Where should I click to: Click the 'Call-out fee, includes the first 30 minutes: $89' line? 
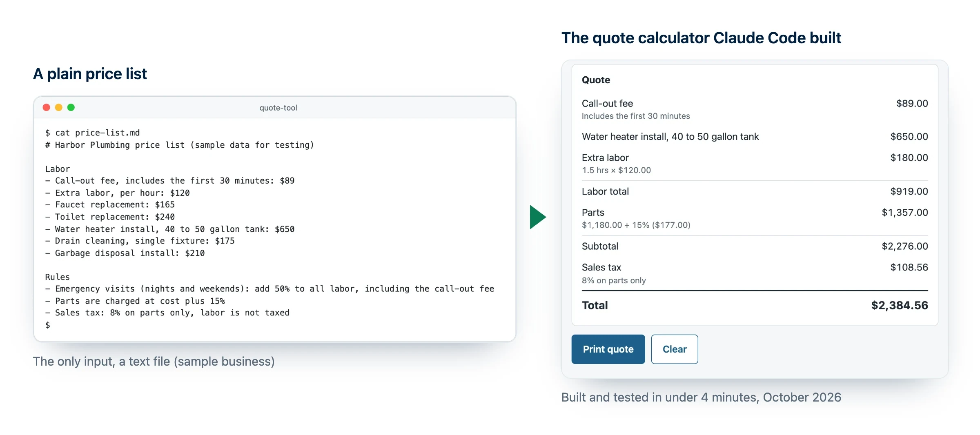coord(170,181)
